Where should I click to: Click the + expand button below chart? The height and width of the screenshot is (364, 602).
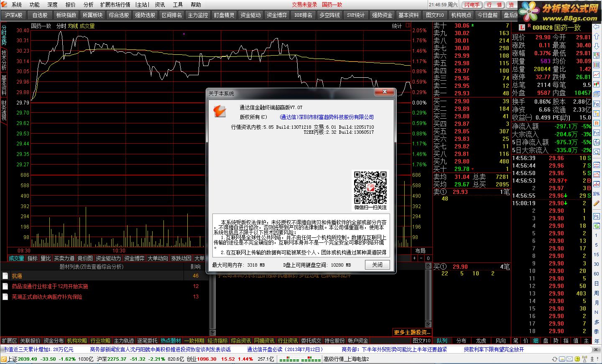click(415, 258)
